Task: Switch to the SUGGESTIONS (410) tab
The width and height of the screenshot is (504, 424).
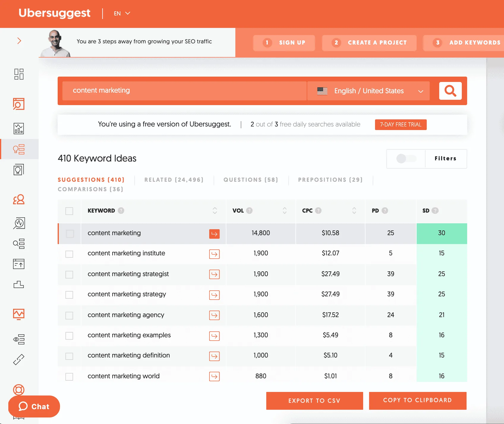Action: click(91, 180)
